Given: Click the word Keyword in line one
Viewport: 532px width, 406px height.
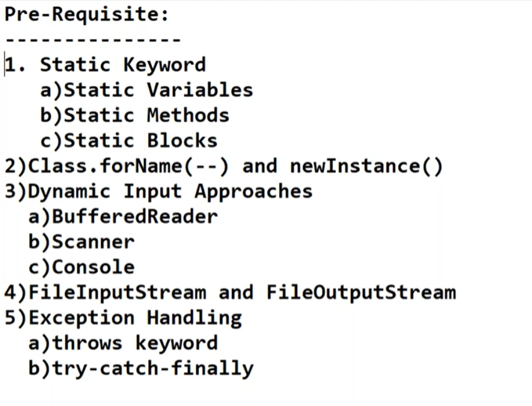Looking at the screenshot, I should click(165, 64).
